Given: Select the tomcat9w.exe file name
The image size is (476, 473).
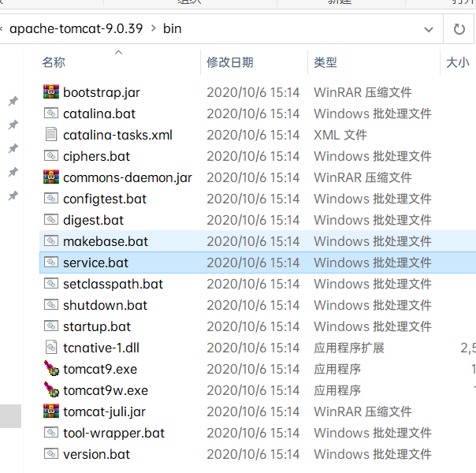Looking at the screenshot, I should point(106,390).
